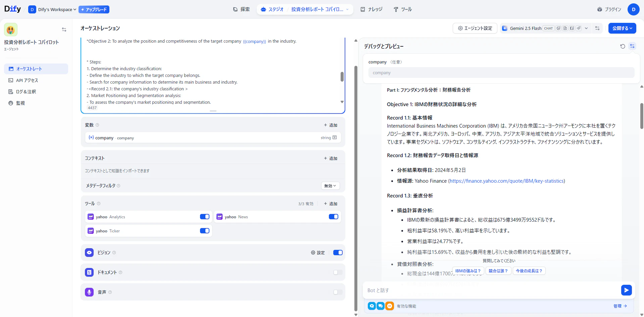Open the メタデータフィルタ 無効 dropdown
This screenshot has width=644, height=317.
[330, 186]
